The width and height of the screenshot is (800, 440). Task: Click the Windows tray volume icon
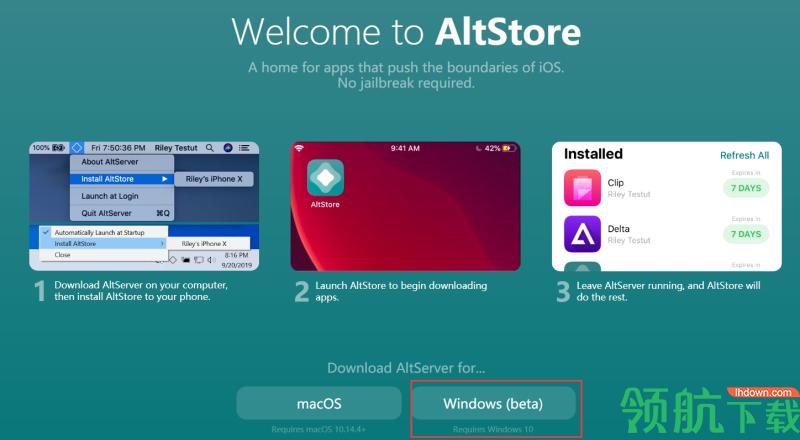[211, 260]
